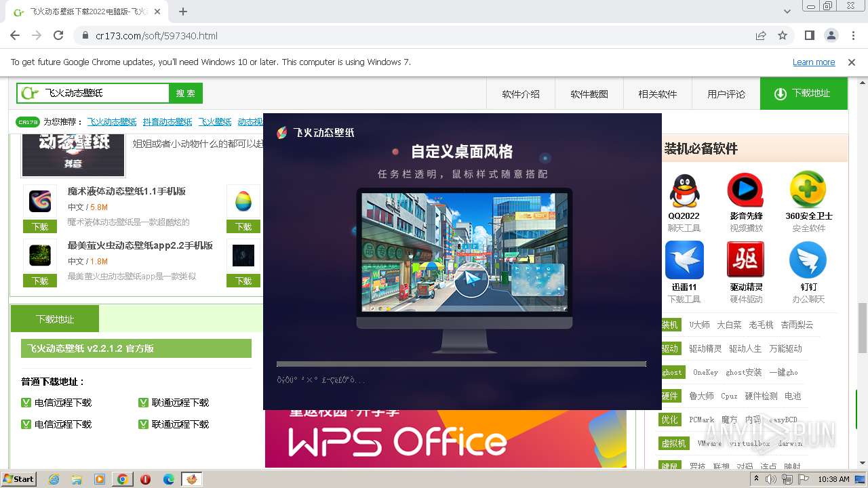This screenshot has height=488, width=868.
Task: Open the Chrome profile avatar
Action: coord(831,35)
